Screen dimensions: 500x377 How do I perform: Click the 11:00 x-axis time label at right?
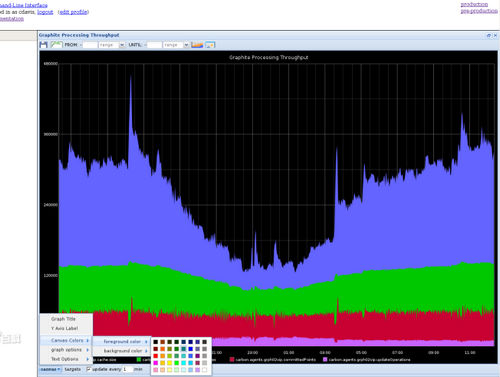point(470,352)
